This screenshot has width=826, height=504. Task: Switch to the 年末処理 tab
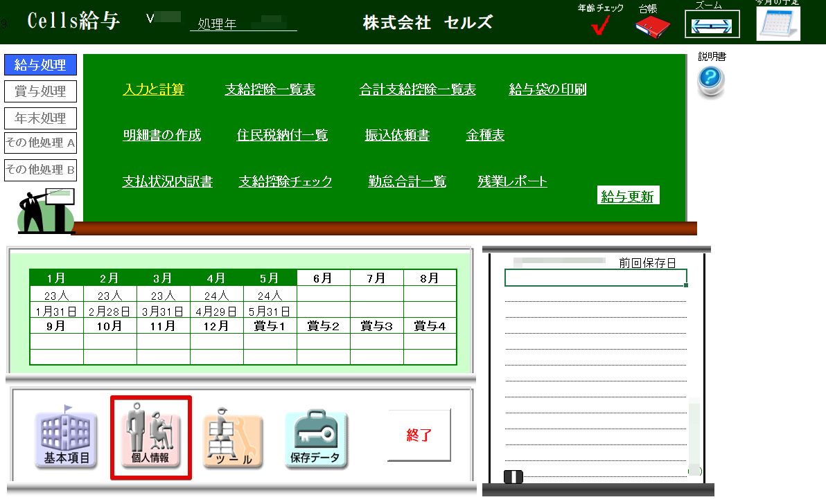tap(40, 118)
